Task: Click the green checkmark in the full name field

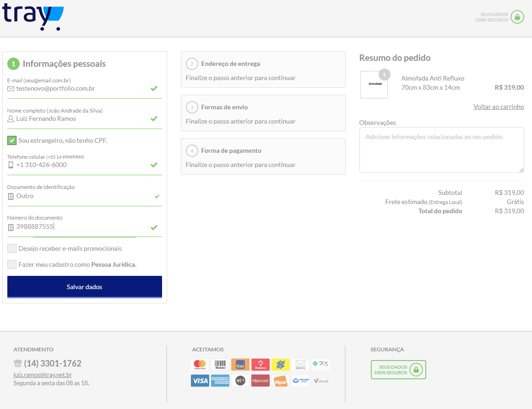Action: [x=154, y=118]
